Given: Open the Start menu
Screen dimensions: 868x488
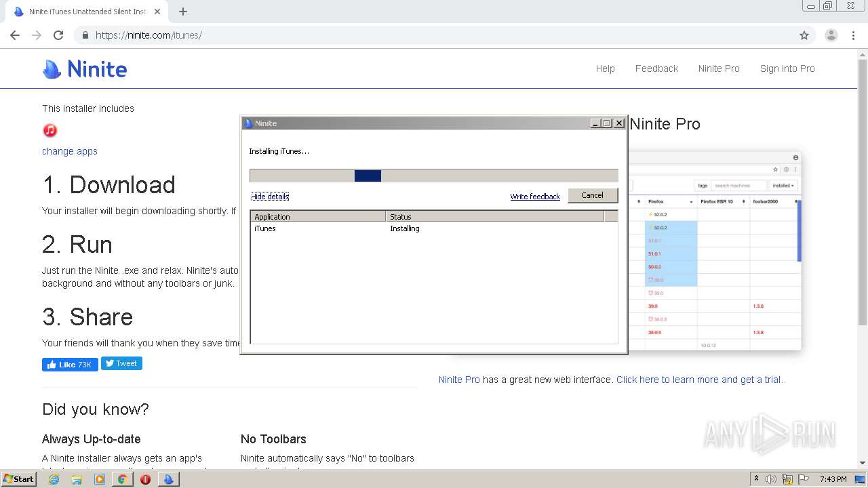Looking at the screenshot, I should point(18,479).
